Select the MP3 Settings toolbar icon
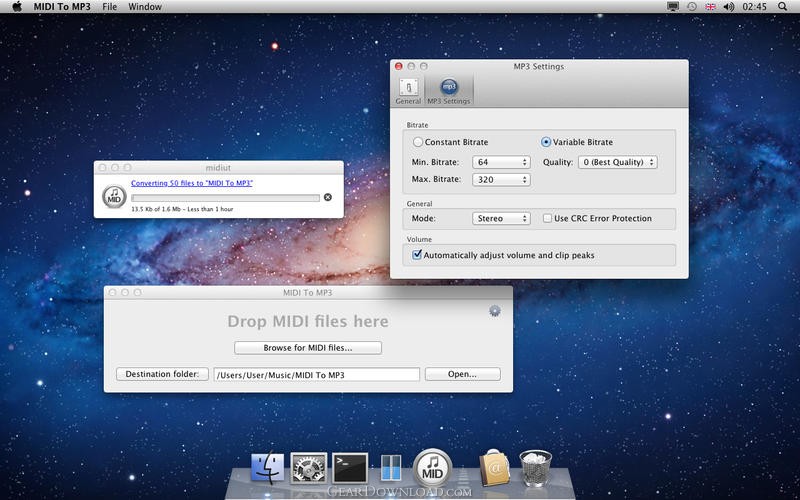This screenshot has height=500, width=800. [x=448, y=90]
